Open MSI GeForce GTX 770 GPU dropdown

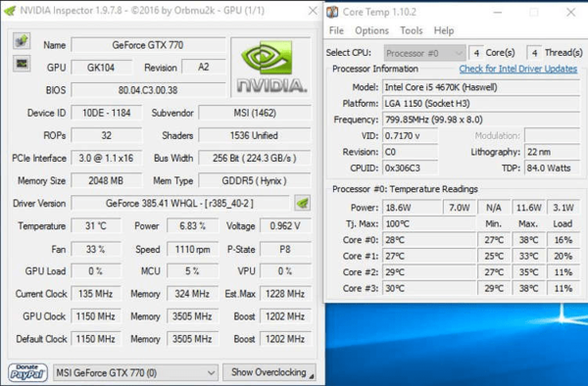click(135, 373)
